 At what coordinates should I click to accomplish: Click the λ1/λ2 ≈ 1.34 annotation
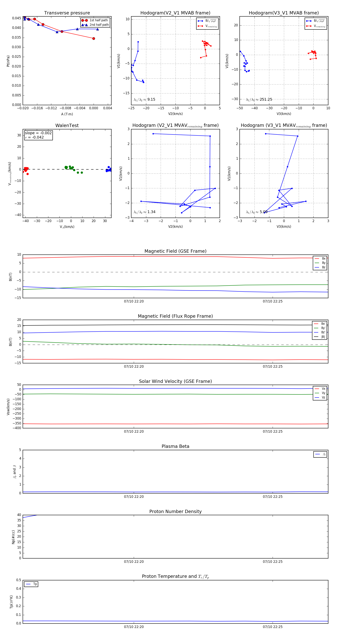[144, 212]
